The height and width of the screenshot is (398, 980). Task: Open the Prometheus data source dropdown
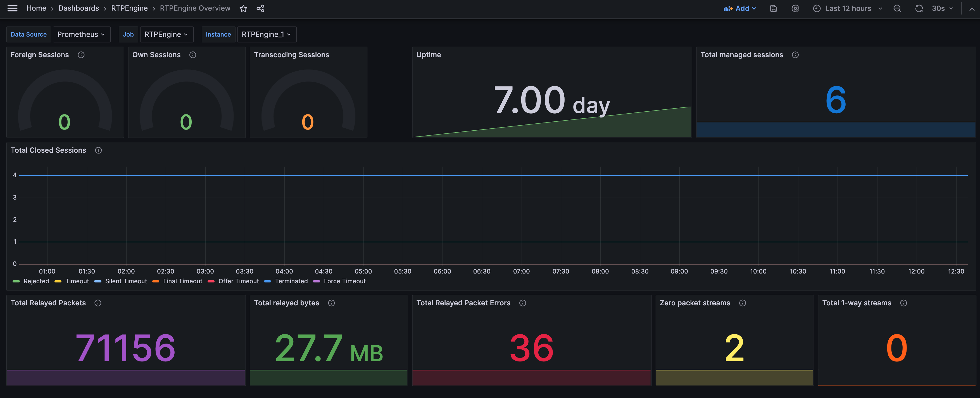point(81,34)
